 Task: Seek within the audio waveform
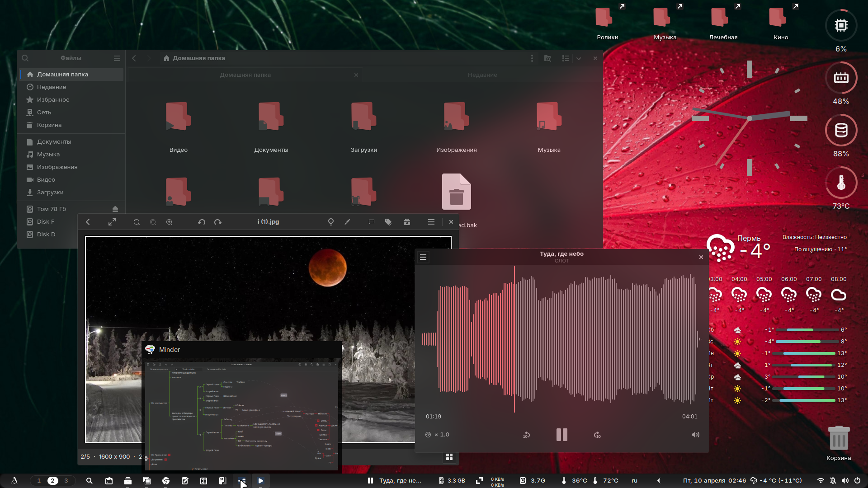[588, 339]
